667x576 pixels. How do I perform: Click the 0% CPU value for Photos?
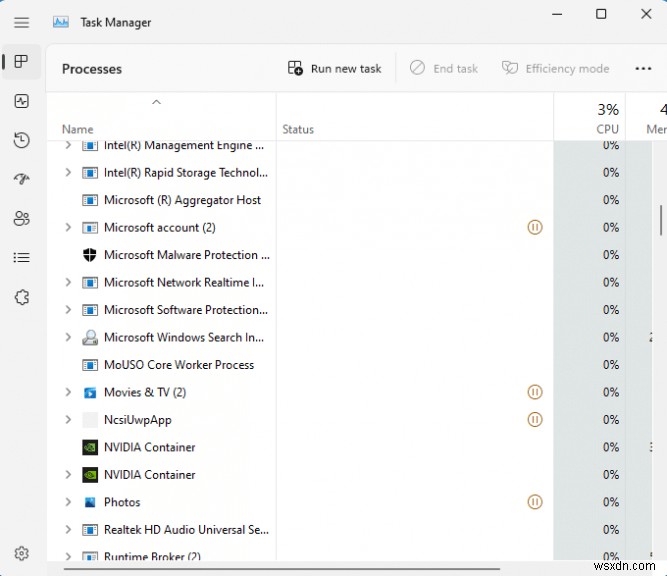pyautogui.click(x=610, y=502)
